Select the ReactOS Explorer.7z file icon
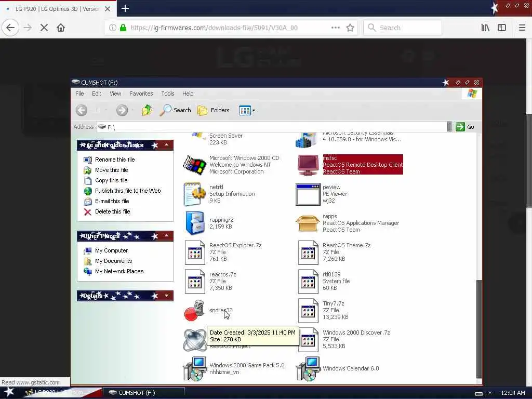This screenshot has height=399, width=532. (x=195, y=252)
